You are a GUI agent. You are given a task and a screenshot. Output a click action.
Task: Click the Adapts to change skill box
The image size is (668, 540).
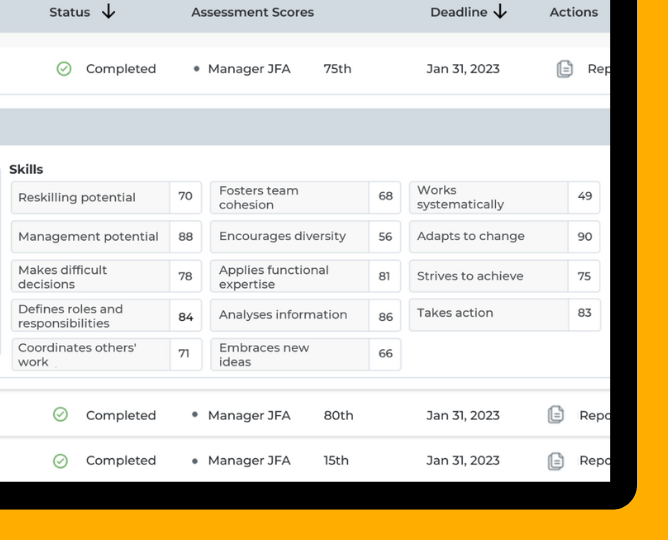(x=488, y=237)
